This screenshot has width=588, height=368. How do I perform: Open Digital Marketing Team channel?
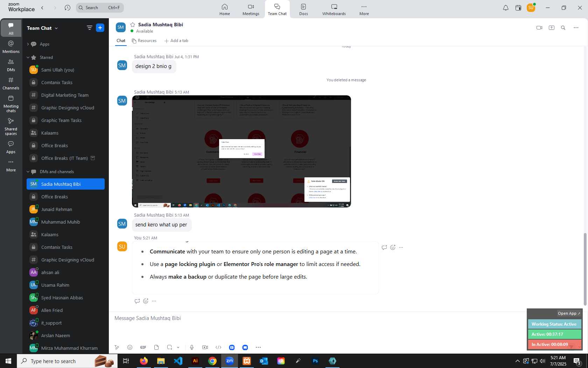(x=65, y=95)
